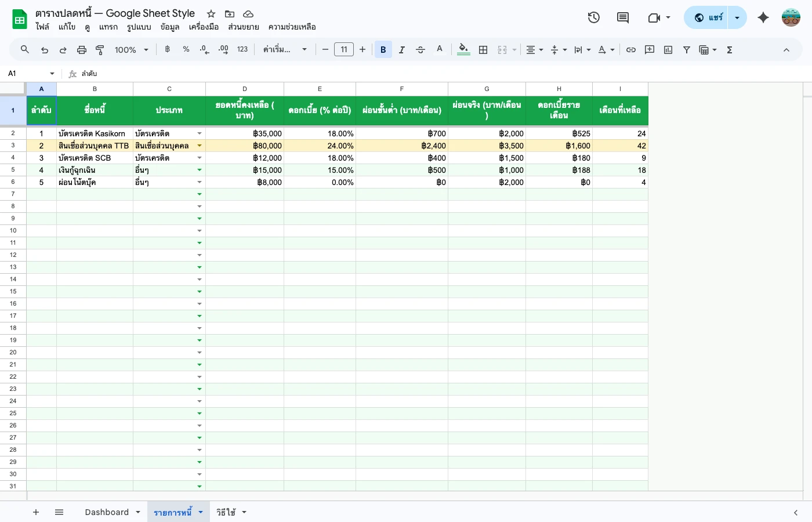812x522 pixels.
Task: Open the สินเชื่อส่วนบุคคล category dropdown
Action: (x=200, y=146)
